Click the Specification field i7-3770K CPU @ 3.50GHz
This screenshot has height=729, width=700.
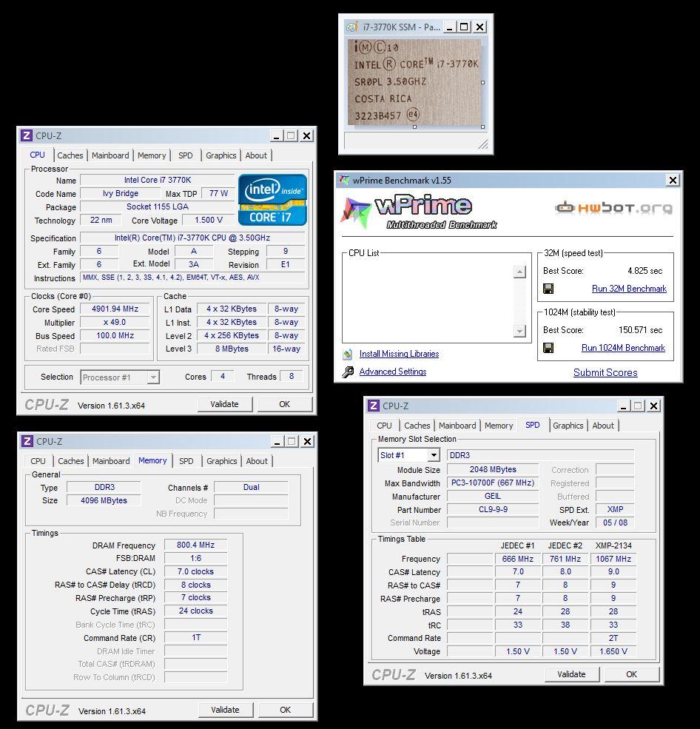[x=192, y=238]
